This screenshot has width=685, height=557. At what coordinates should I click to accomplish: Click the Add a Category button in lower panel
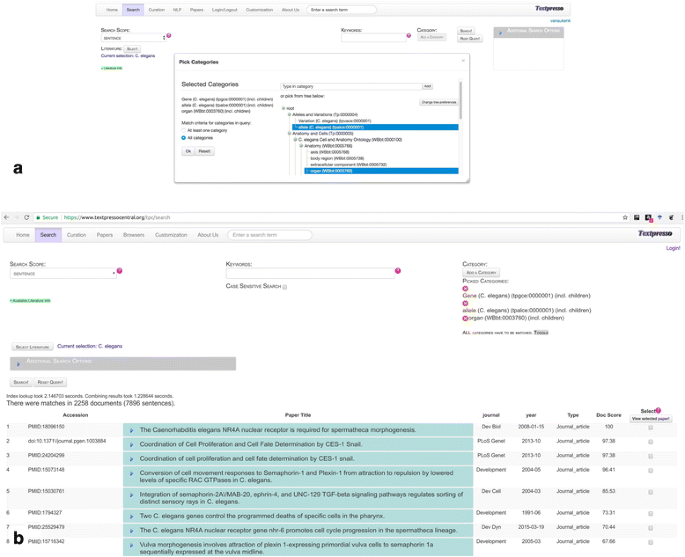click(481, 272)
